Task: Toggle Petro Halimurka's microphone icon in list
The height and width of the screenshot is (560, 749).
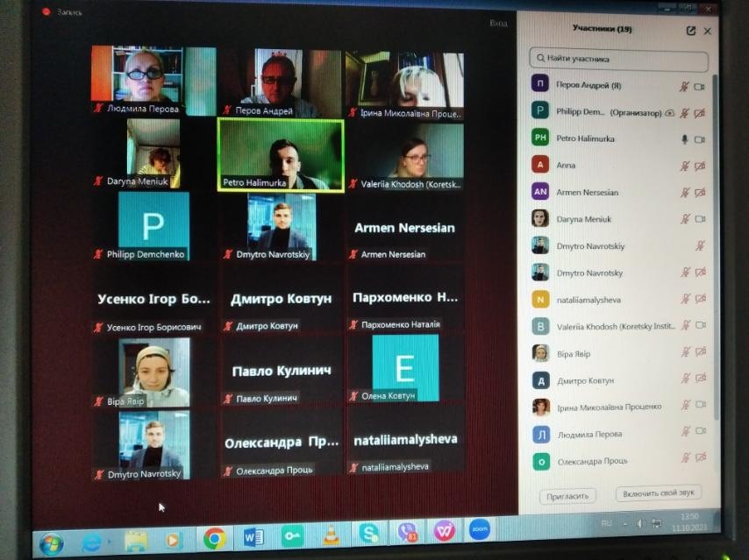Action: tap(684, 139)
